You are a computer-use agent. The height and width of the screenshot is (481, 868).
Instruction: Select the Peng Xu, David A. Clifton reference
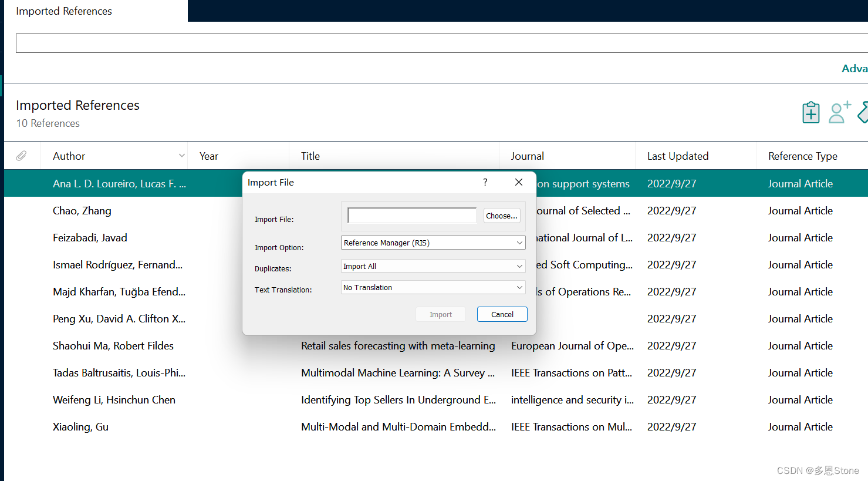pyautogui.click(x=119, y=319)
